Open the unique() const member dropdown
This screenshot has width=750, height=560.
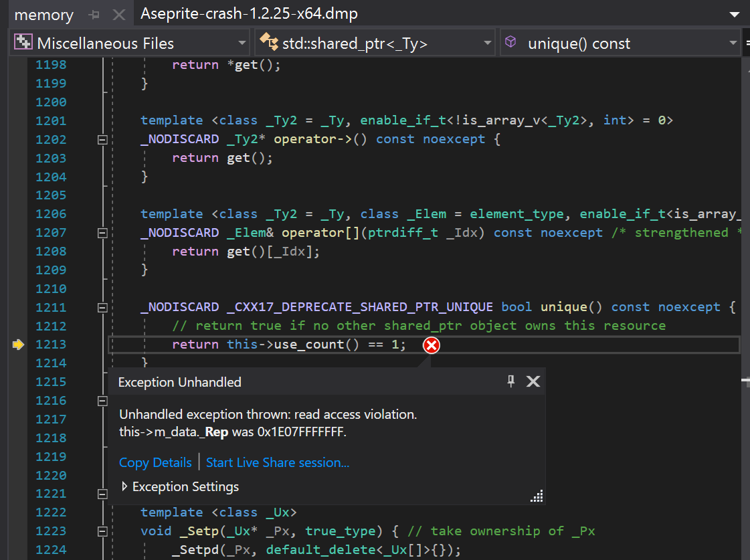click(733, 43)
